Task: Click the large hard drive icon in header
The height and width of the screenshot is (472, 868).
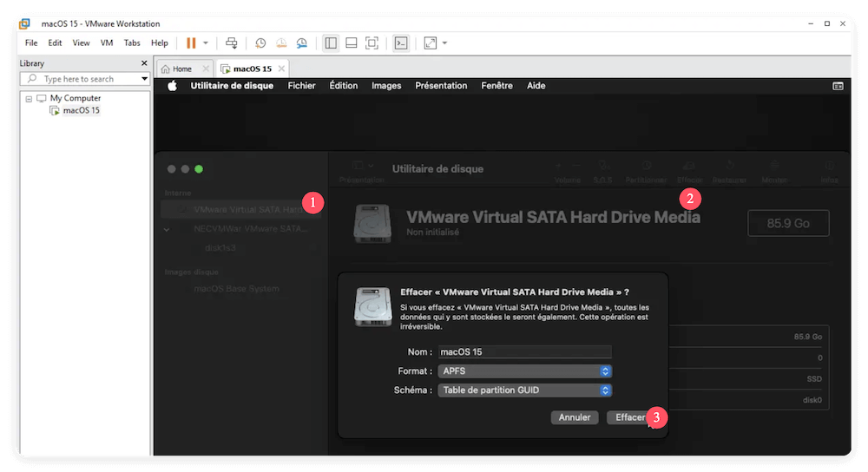Action: [x=372, y=224]
